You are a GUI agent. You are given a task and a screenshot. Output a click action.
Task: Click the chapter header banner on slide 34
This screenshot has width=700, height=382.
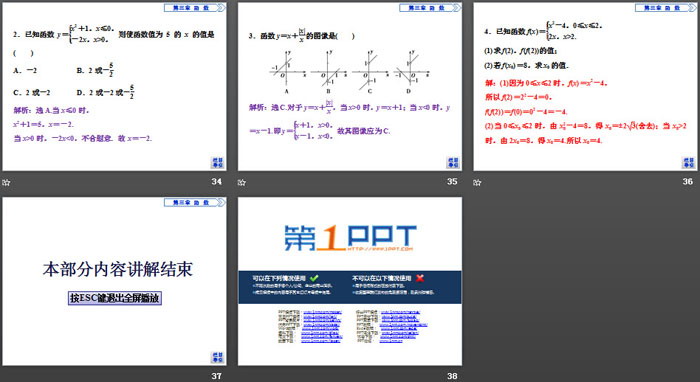coord(195,8)
